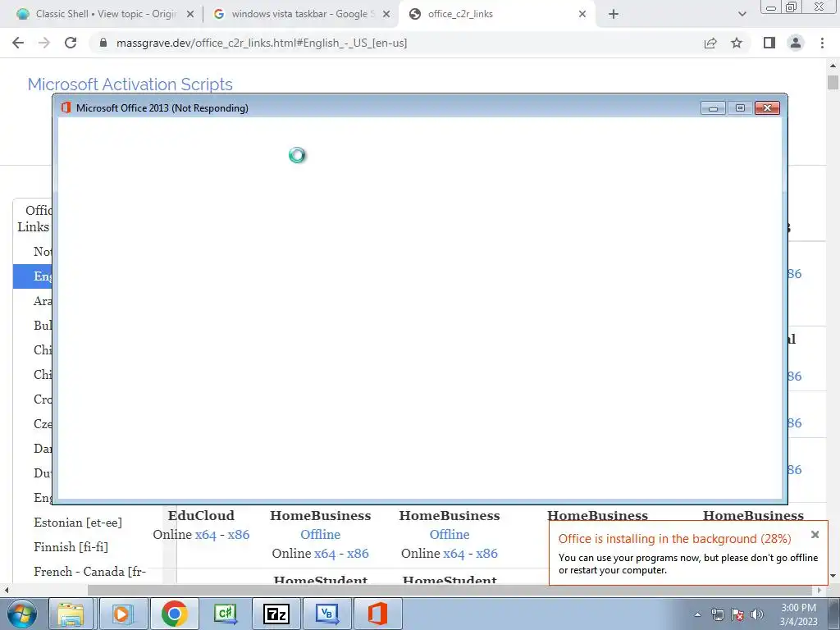Click vertical scrollbar up arrow

click(833, 66)
